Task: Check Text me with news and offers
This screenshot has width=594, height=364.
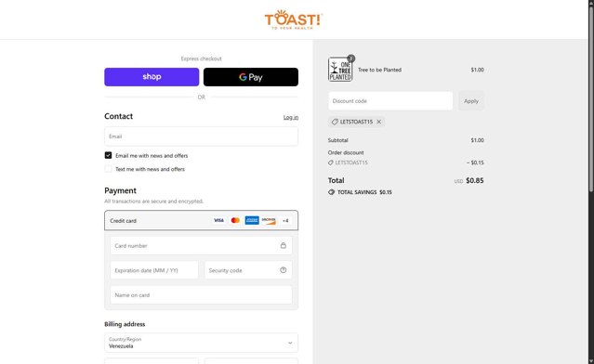Action: tap(109, 169)
